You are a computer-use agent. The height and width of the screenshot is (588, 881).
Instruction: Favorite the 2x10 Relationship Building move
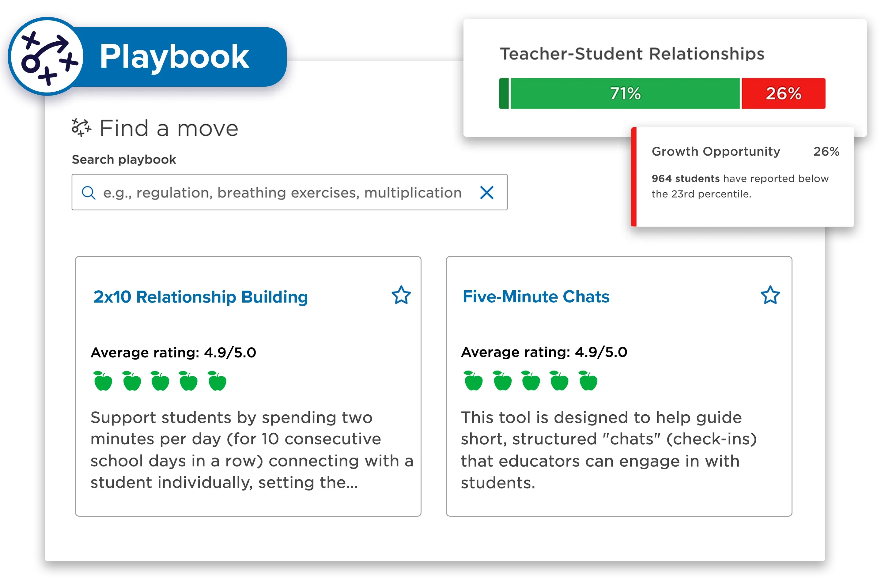(401, 295)
